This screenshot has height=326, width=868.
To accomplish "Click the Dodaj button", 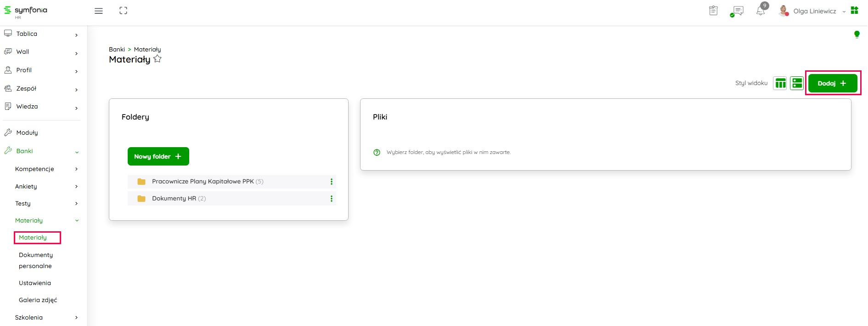I will [x=832, y=83].
